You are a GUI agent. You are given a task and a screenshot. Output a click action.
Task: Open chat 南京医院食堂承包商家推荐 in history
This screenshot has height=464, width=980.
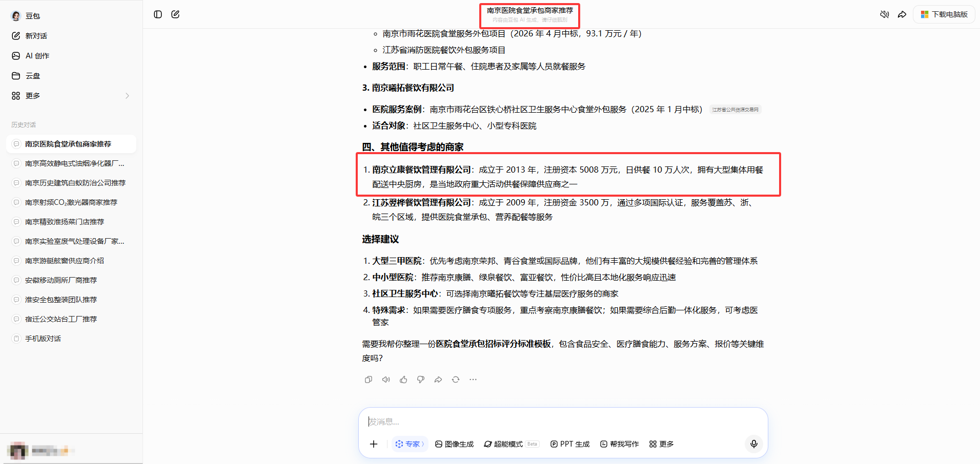71,144
